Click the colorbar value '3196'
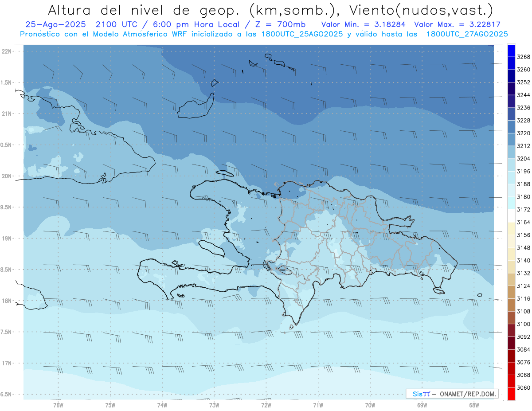The height and width of the screenshot is (411, 532). tap(524, 171)
